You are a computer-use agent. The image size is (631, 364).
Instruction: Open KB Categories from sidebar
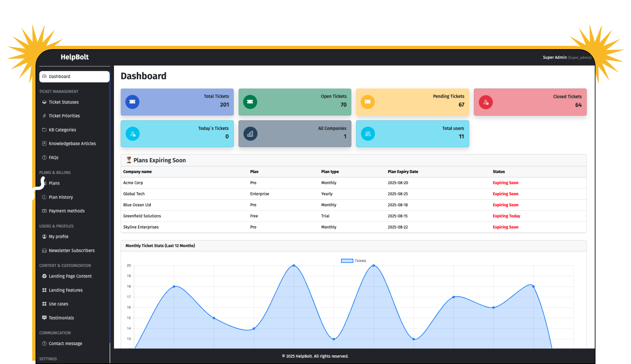[x=62, y=130]
